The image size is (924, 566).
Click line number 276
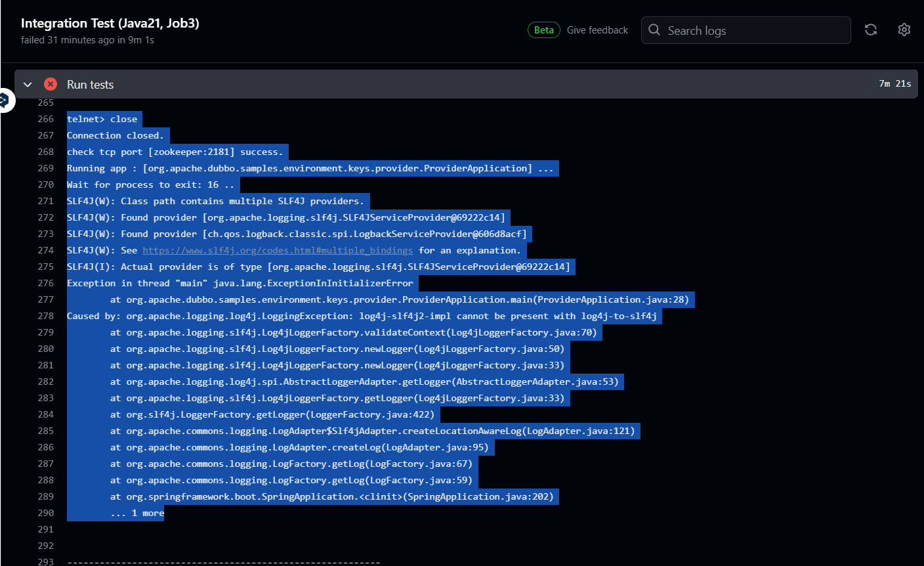click(x=46, y=283)
